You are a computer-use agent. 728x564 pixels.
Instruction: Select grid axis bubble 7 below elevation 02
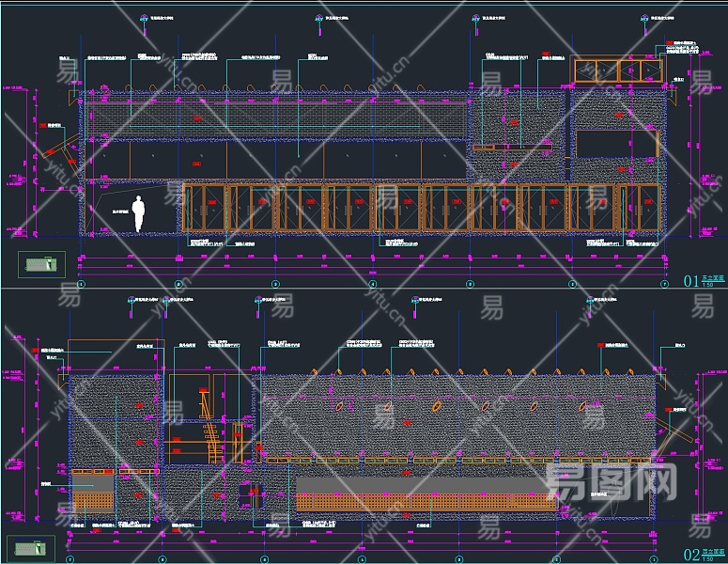tap(70, 559)
